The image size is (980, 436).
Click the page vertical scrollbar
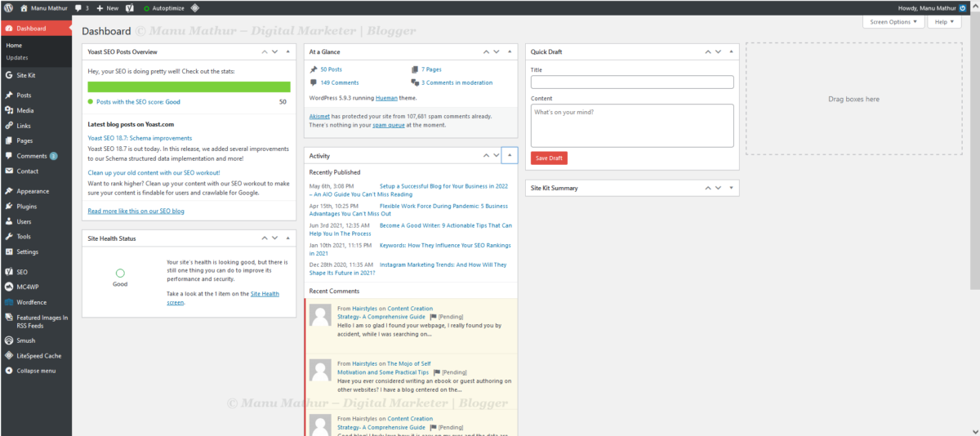[974, 151]
